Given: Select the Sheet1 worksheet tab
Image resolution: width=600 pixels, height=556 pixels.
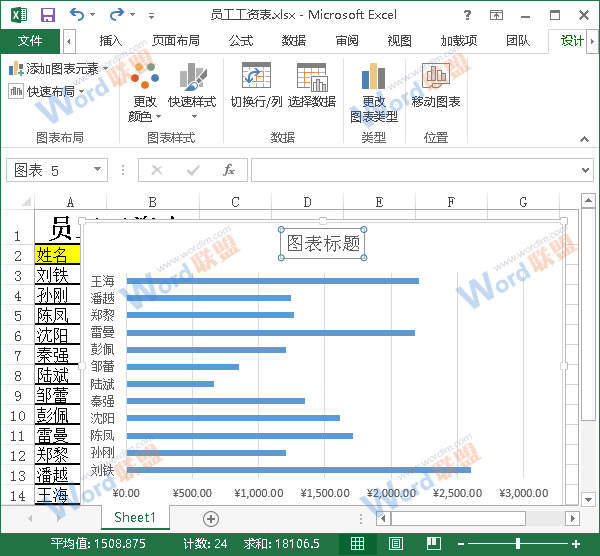Looking at the screenshot, I should point(134,518).
